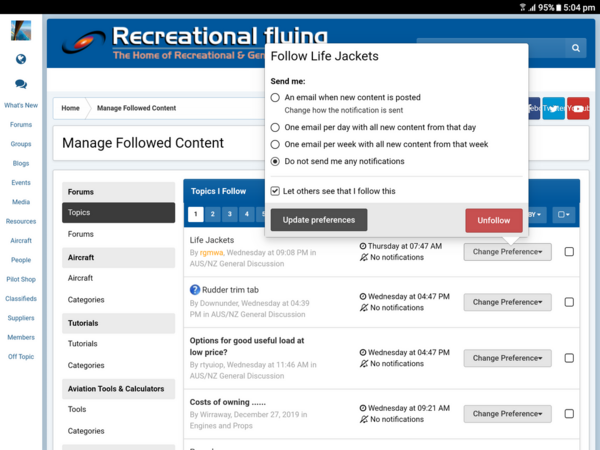Uncheck 'Let others see that I follow this'
This screenshot has height=450, width=600.
tap(276, 191)
